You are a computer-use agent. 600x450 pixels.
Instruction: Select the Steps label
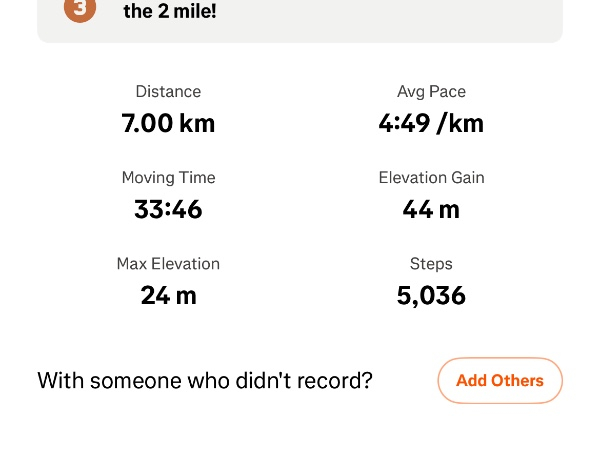[x=431, y=264]
